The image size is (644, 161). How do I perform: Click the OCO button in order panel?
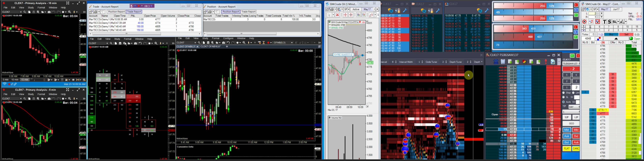click(x=571, y=124)
